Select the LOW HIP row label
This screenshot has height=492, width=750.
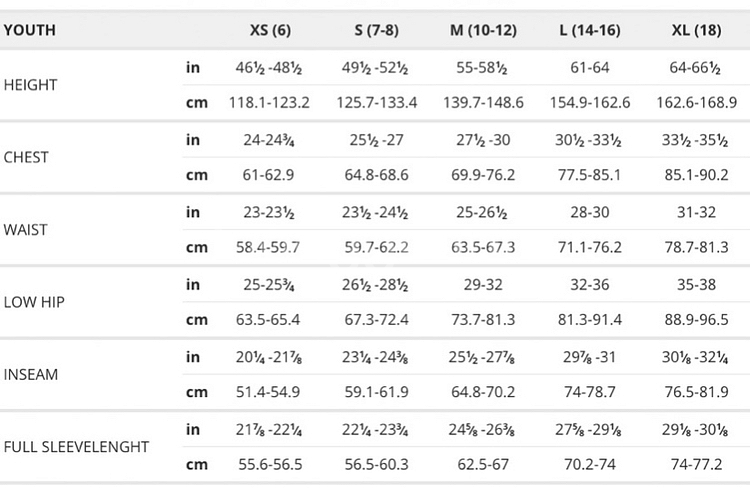(35, 302)
